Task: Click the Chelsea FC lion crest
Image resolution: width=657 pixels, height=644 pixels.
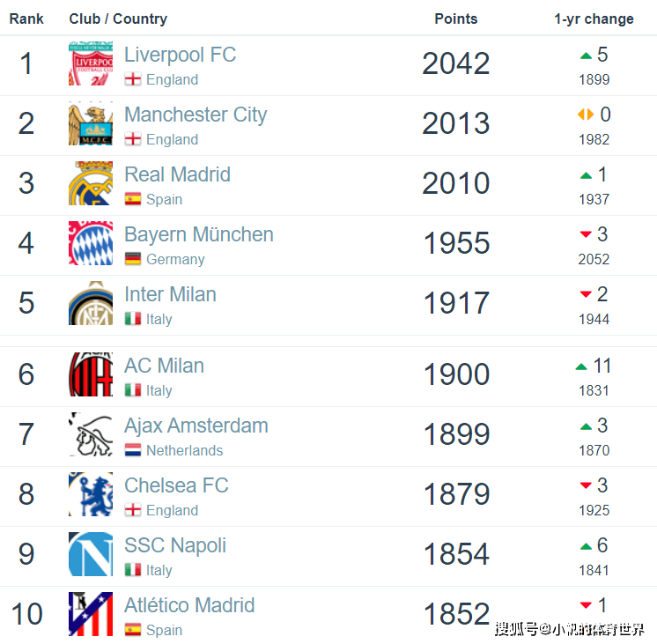Action: coord(91,494)
